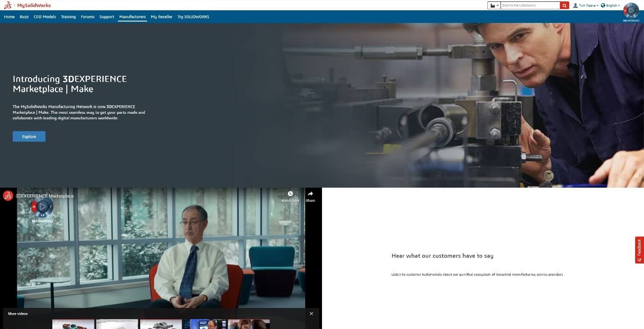Close the More videos panel
644x329 pixels.
tap(312, 314)
